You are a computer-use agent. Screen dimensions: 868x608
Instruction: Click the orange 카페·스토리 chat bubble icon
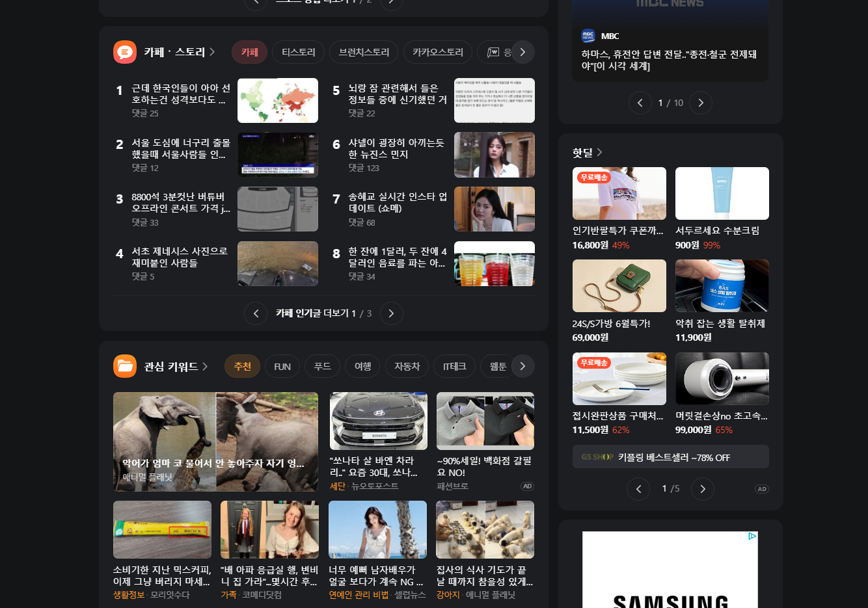point(125,52)
